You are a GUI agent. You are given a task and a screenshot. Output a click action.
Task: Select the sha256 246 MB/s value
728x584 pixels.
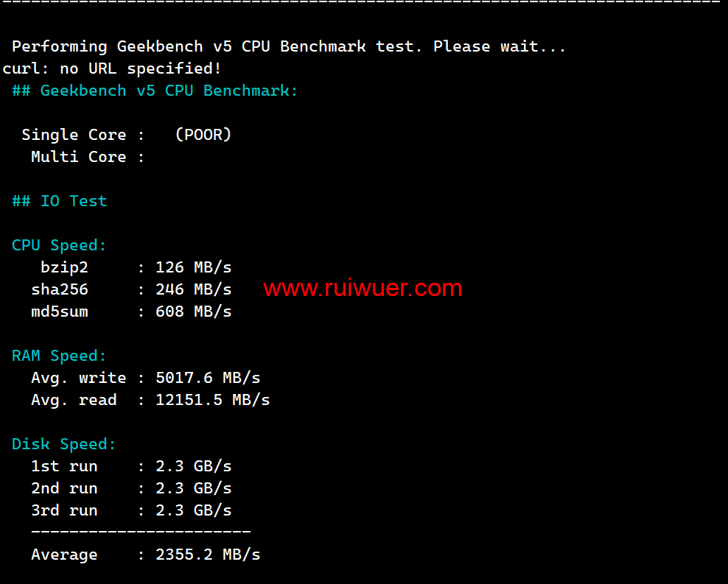(x=194, y=289)
